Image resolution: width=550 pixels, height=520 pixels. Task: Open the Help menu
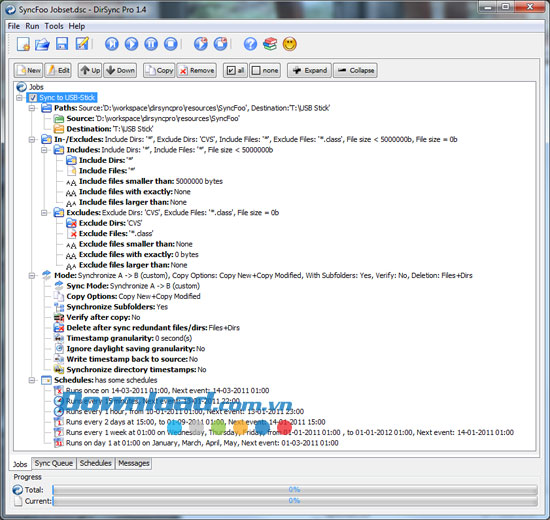coord(76,26)
